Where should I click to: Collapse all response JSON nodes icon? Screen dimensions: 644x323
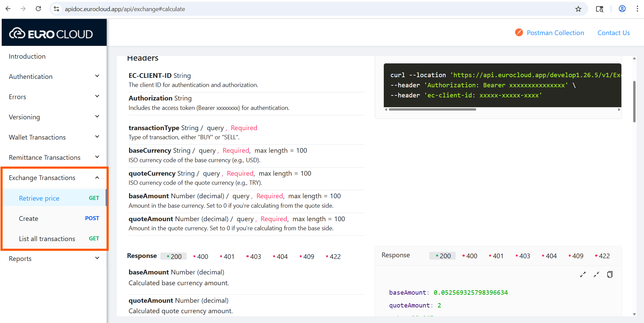point(596,274)
